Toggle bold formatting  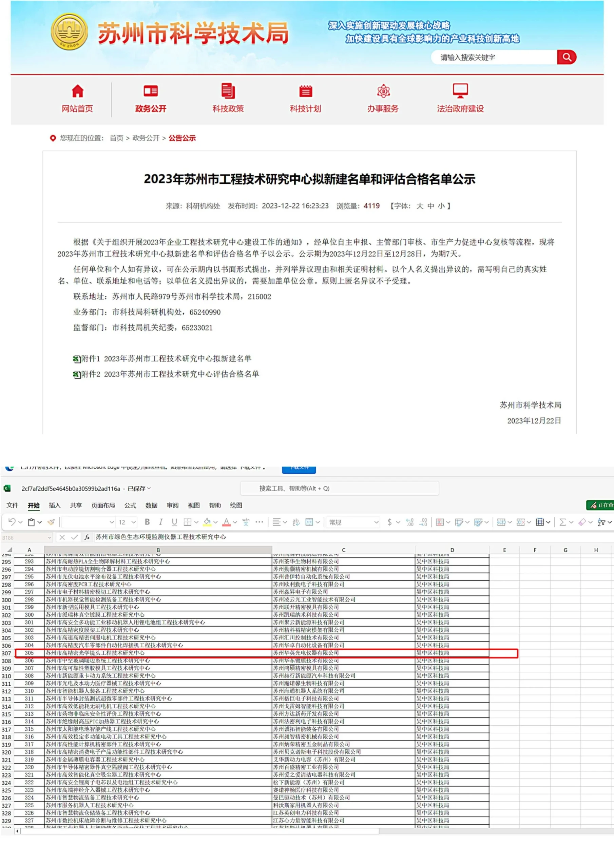click(147, 522)
